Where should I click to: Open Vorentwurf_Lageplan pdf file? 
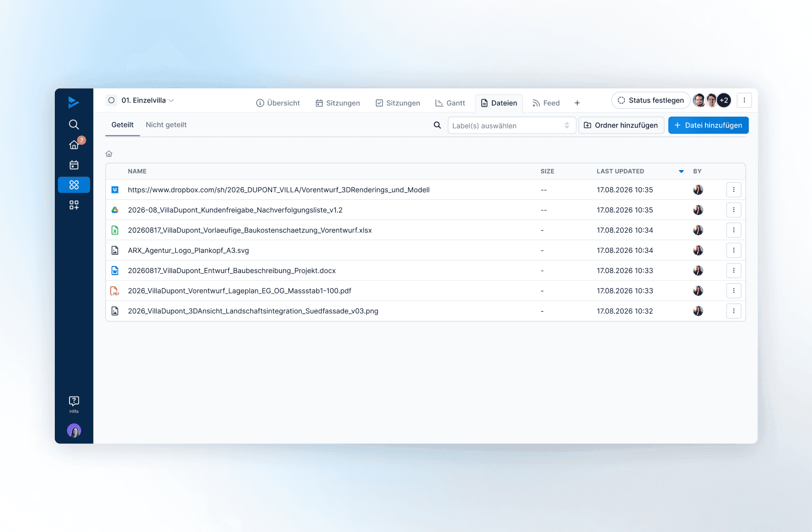pos(240,291)
